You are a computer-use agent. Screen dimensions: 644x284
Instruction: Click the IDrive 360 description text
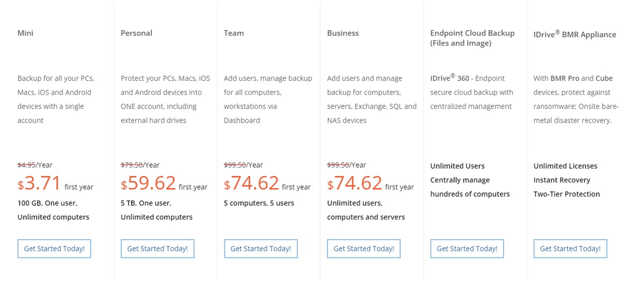(472, 92)
